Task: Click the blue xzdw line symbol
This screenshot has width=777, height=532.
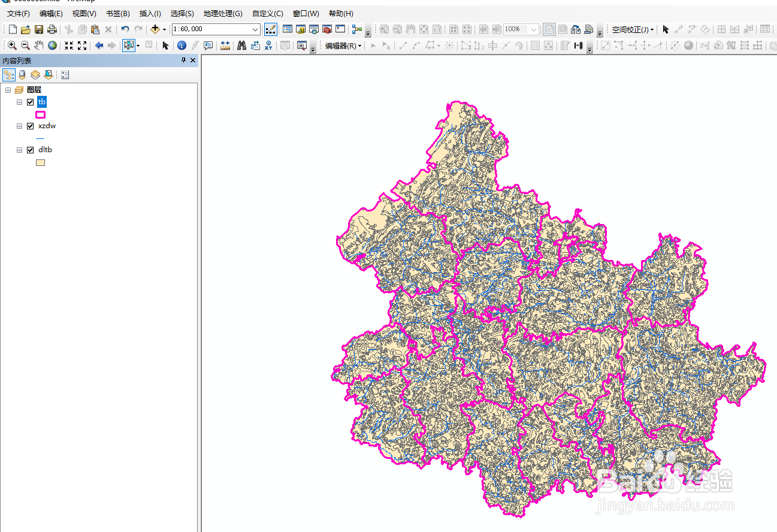Action: pyautogui.click(x=40, y=138)
